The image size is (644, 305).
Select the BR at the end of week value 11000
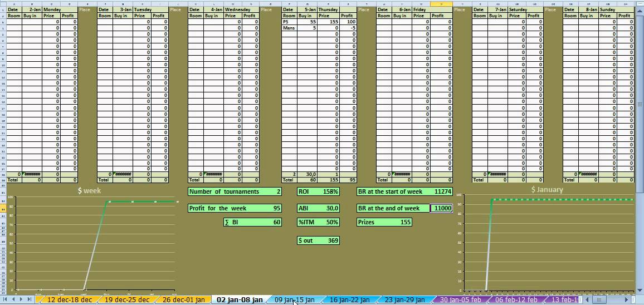pyautogui.click(x=441, y=208)
